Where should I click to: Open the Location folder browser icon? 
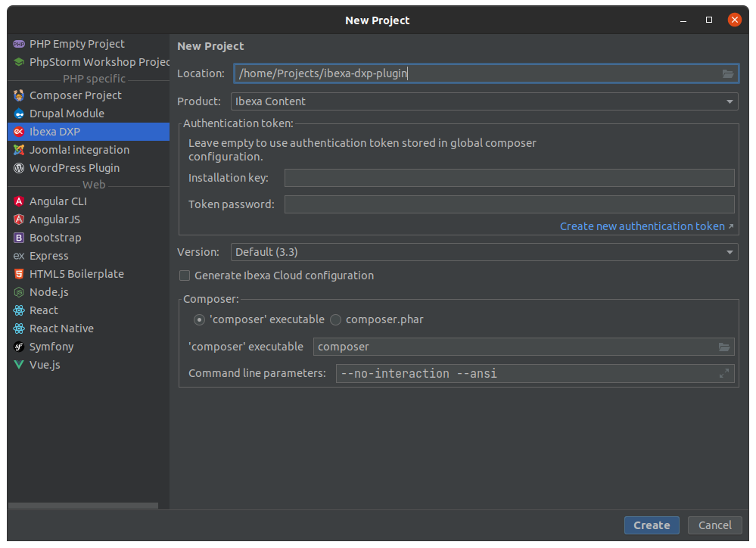(727, 73)
